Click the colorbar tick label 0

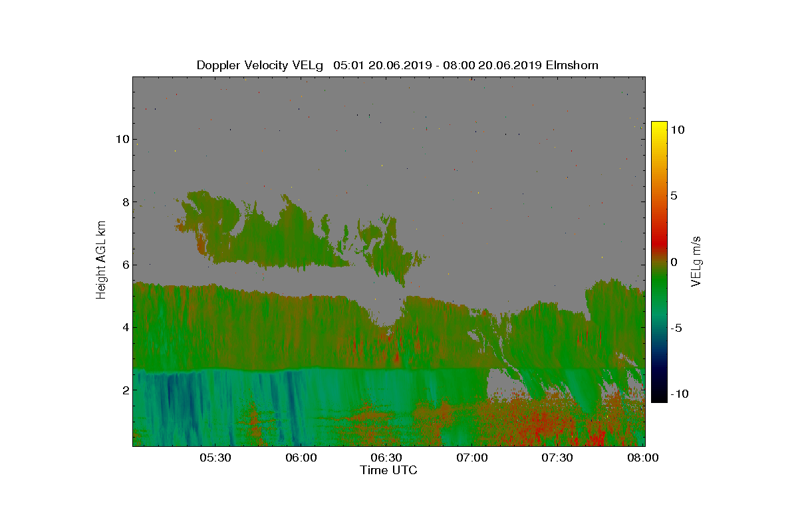tap(674, 262)
